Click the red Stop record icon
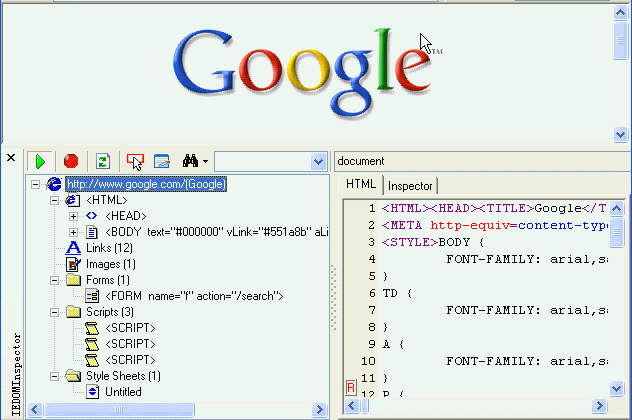The height and width of the screenshot is (420, 632). pyautogui.click(x=70, y=161)
